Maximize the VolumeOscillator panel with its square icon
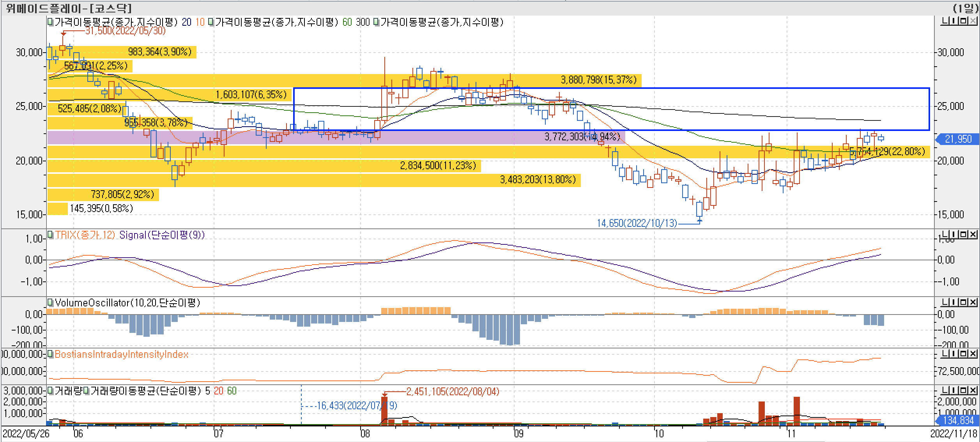980x442 pixels. click(x=962, y=302)
